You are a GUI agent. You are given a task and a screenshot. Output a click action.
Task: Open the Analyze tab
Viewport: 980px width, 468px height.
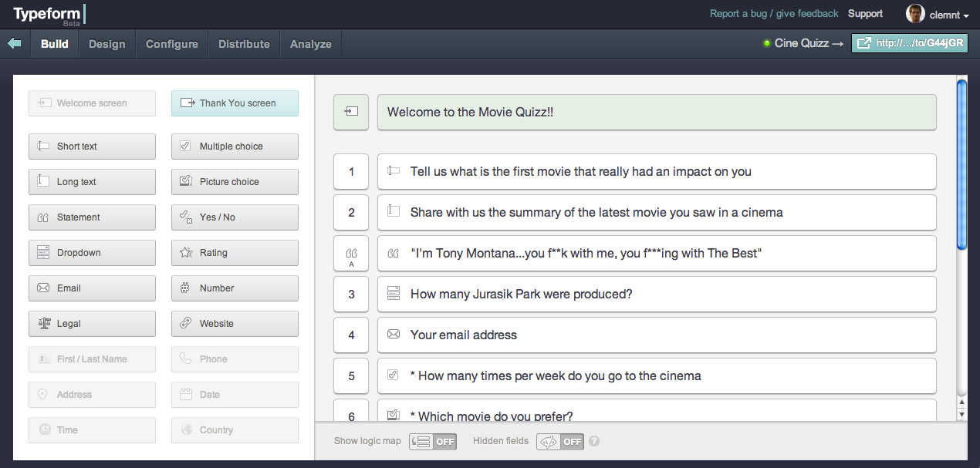tap(310, 43)
